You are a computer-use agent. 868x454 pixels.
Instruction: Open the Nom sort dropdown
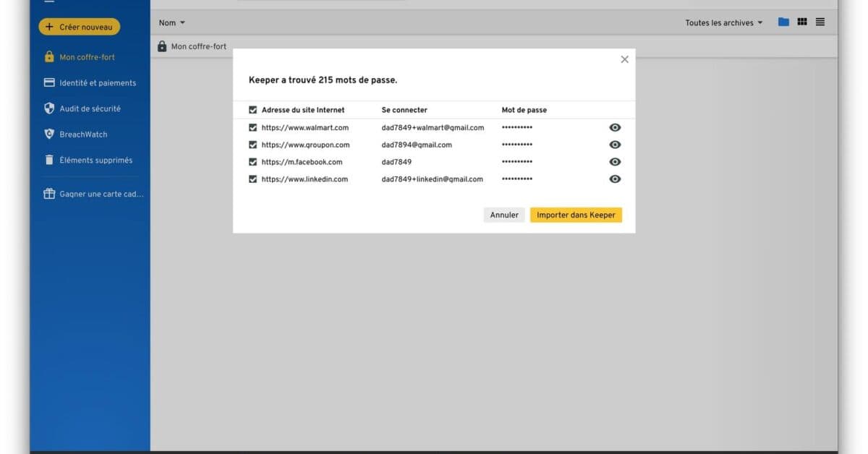[172, 23]
